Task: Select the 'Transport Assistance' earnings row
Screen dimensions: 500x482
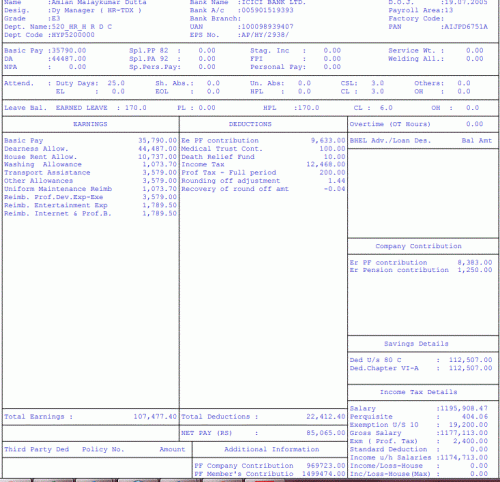Action: (90, 173)
